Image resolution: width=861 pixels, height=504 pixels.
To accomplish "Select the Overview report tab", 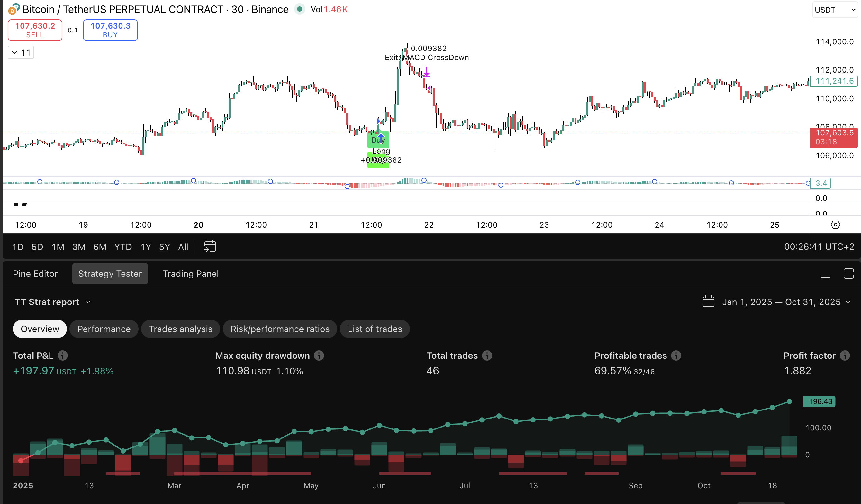I will click(40, 329).
